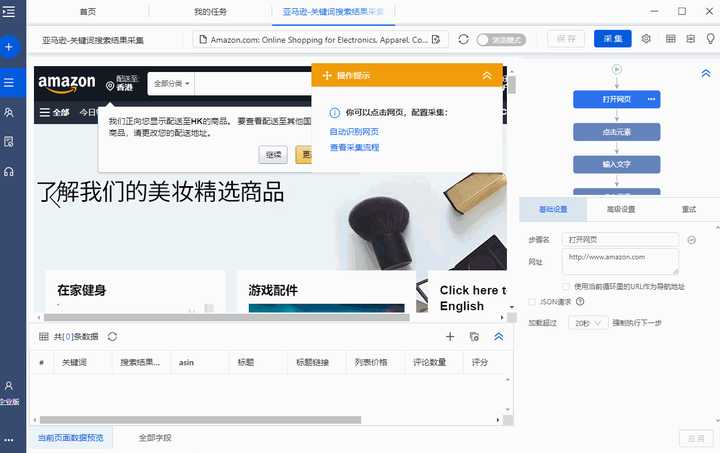
Task: Click the Amazon logo
Action: (67, 83)
